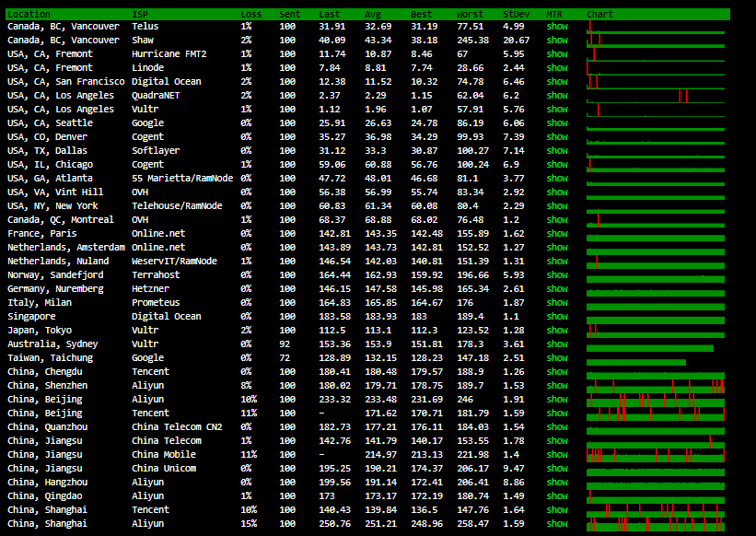Click show link for Cogent Chicago
The height and width of the screenshot is (536, 756).
(557, 164)
